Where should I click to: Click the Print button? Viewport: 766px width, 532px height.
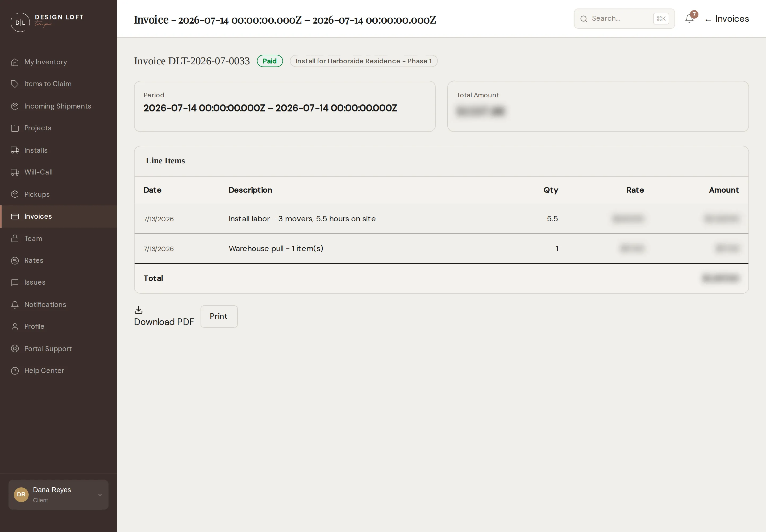point(219,316)
